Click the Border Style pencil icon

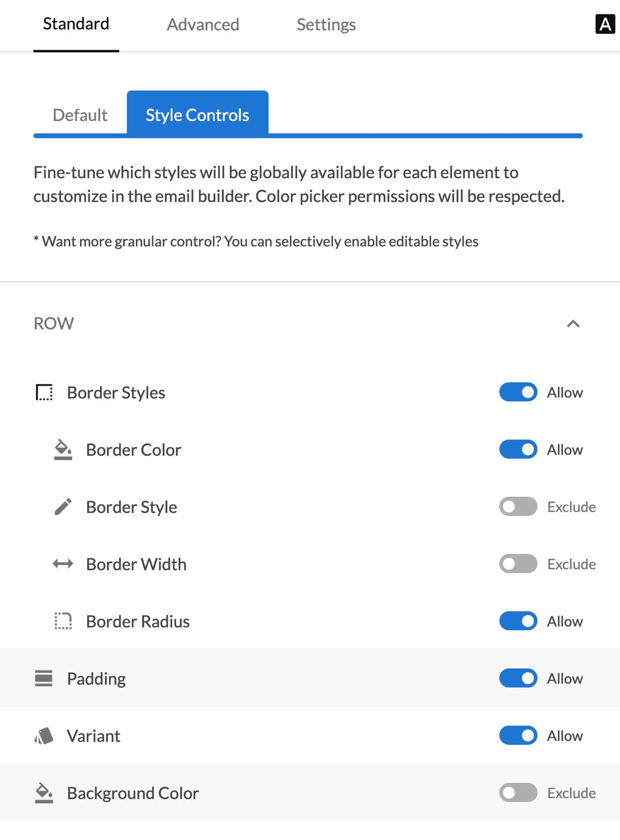(63, 507)
